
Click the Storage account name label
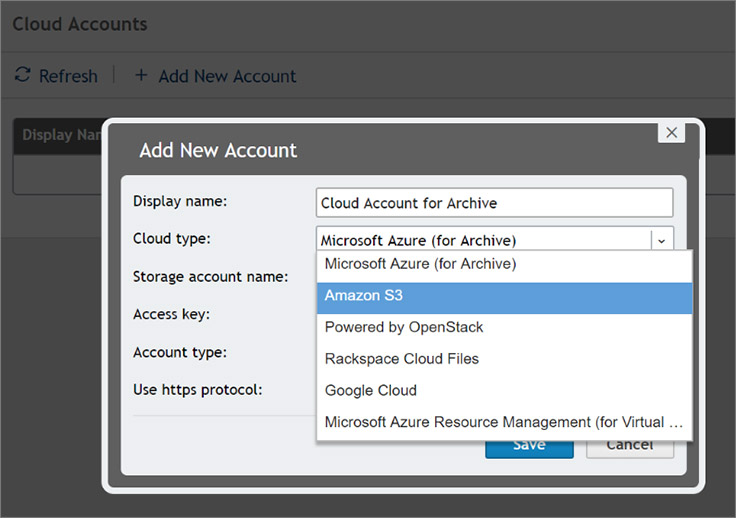210,277
